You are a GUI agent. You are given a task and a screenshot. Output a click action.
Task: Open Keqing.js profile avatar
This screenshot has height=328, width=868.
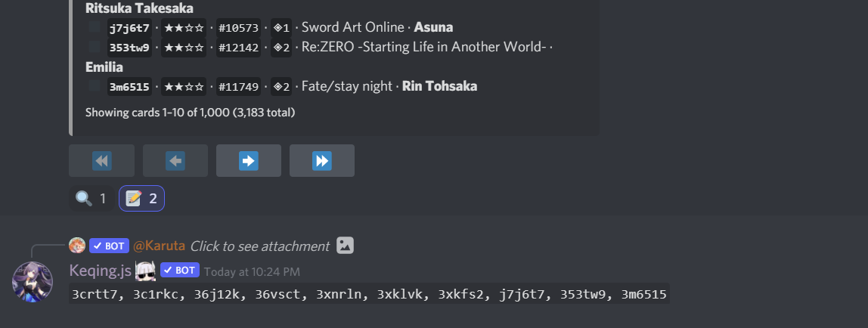coord(33,282)
